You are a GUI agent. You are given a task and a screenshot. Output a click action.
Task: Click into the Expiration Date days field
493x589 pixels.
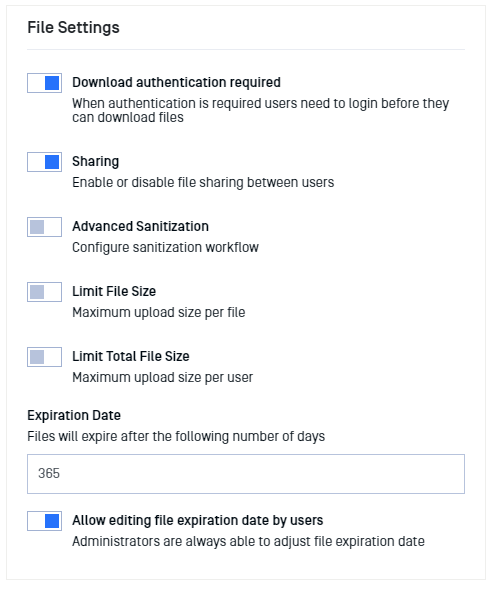(x=246, y=474)
